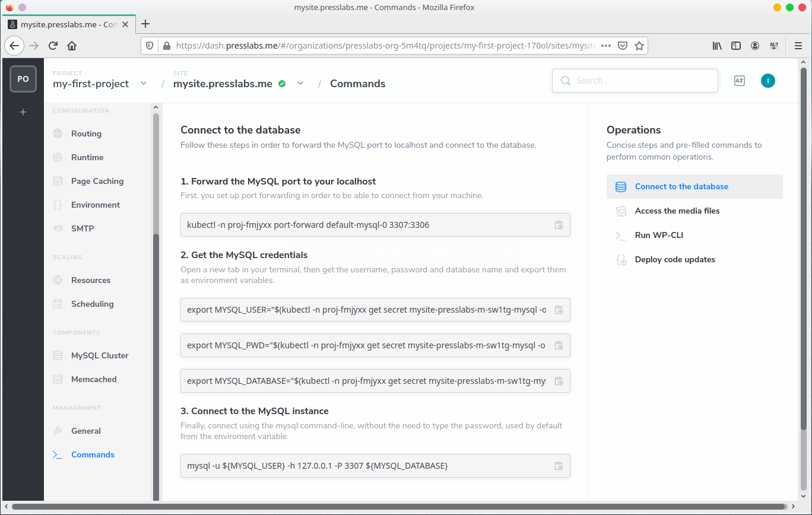Select the mysite.presslabs.me browser tab

[69, 24]
